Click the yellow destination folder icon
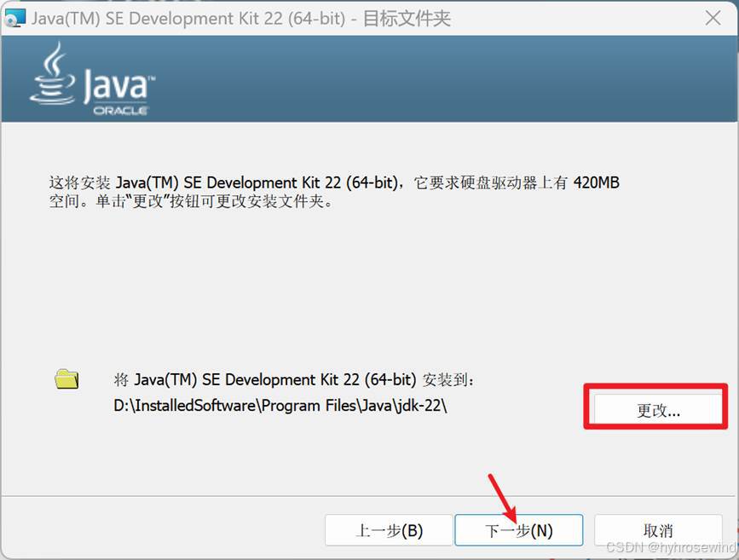The height and width of the screenshot is (560, 739). click(66, 379)
